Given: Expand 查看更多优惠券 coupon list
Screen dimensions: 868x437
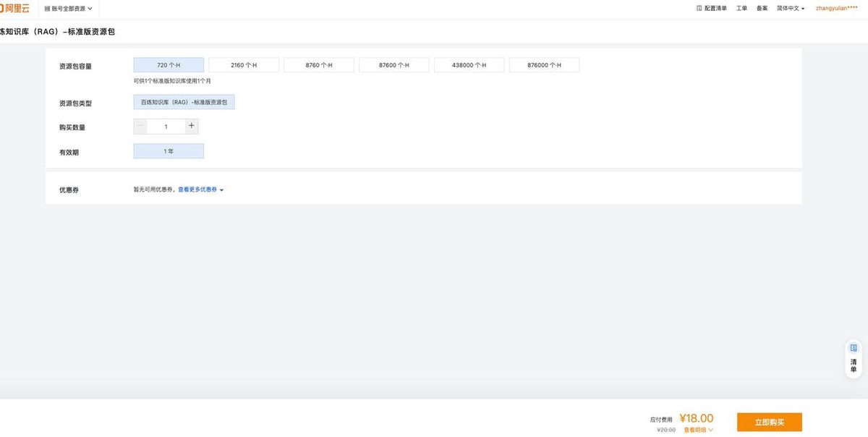Looking at the screenshot, I should click(x=201, y=190).
